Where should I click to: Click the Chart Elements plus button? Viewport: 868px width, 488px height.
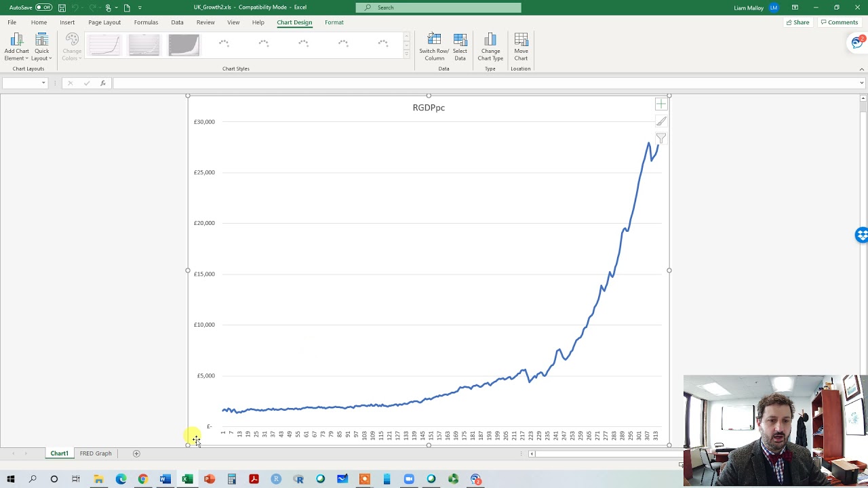tap(661, 104)
